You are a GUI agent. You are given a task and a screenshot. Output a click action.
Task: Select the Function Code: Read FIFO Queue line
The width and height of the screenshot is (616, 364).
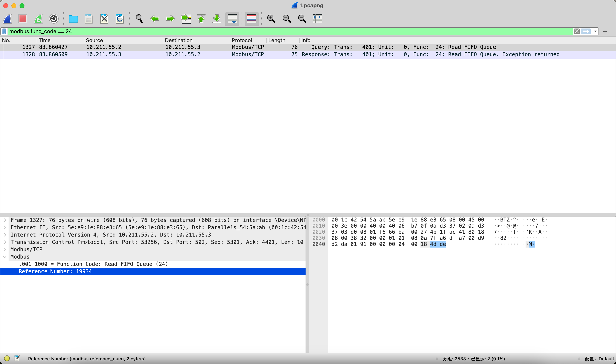point(153,264)
